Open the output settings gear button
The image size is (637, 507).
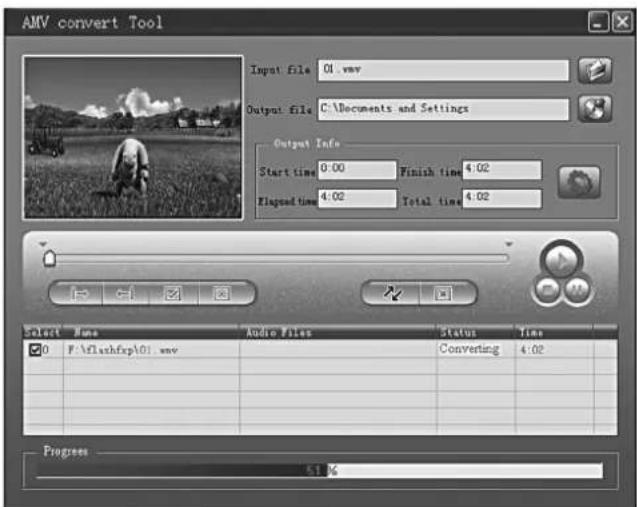(579, 182)
